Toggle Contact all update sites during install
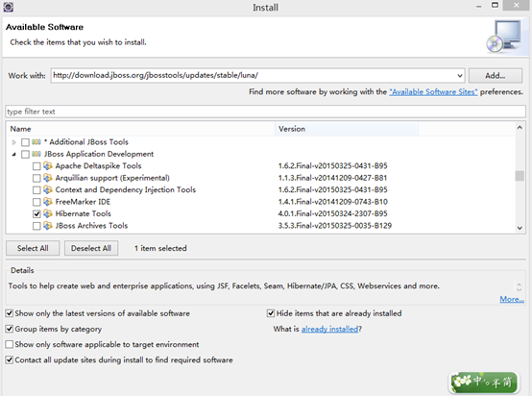Image resolution: width=532 pixels, height=396 pixels. (10, 360)
